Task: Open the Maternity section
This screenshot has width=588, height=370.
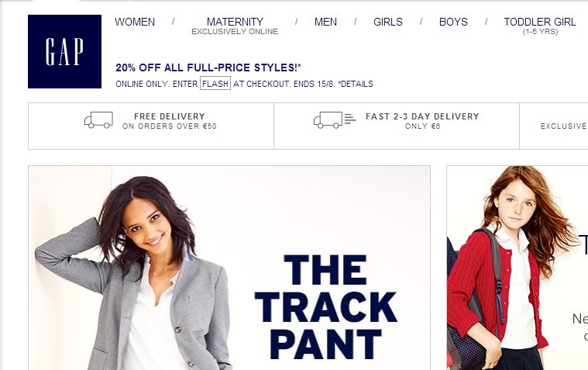Action: 235,22
